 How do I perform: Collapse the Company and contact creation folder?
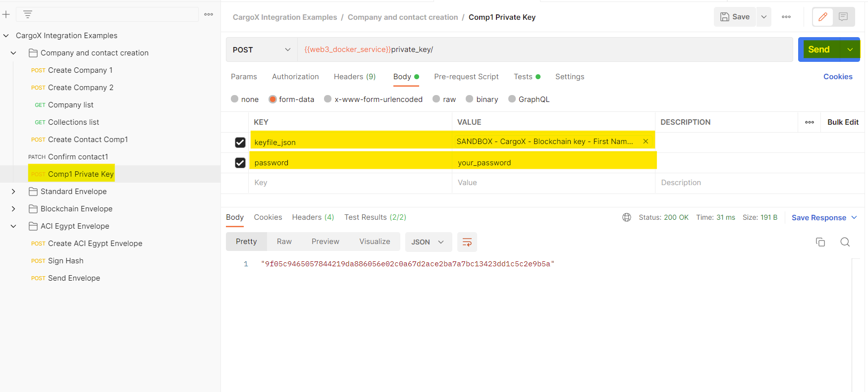point(13,53)
